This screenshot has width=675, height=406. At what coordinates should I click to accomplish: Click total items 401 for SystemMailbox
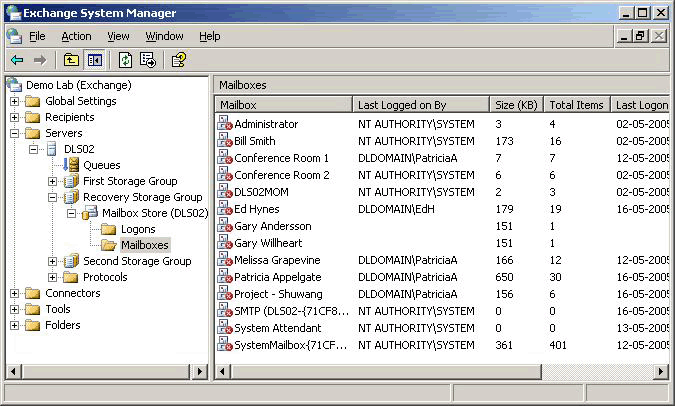tap(558, 345)
